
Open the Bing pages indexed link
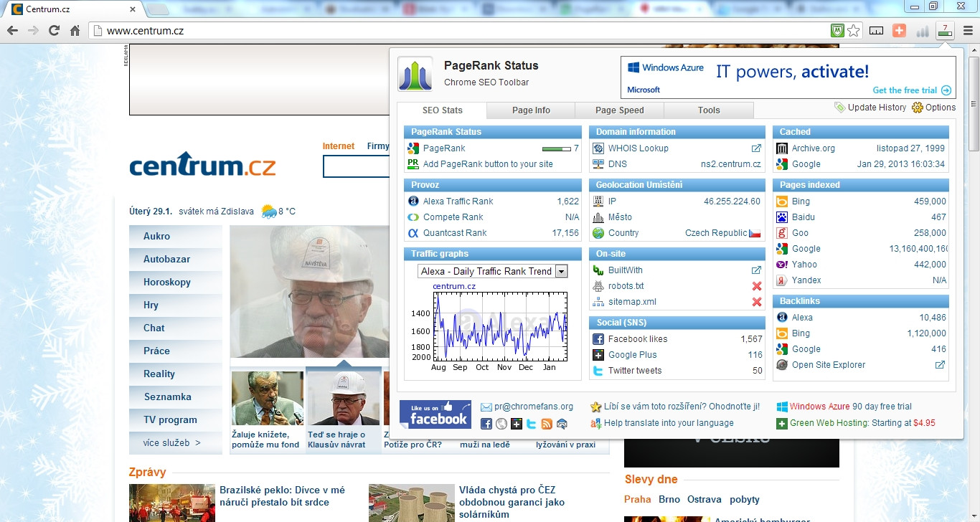coord(801,201)
